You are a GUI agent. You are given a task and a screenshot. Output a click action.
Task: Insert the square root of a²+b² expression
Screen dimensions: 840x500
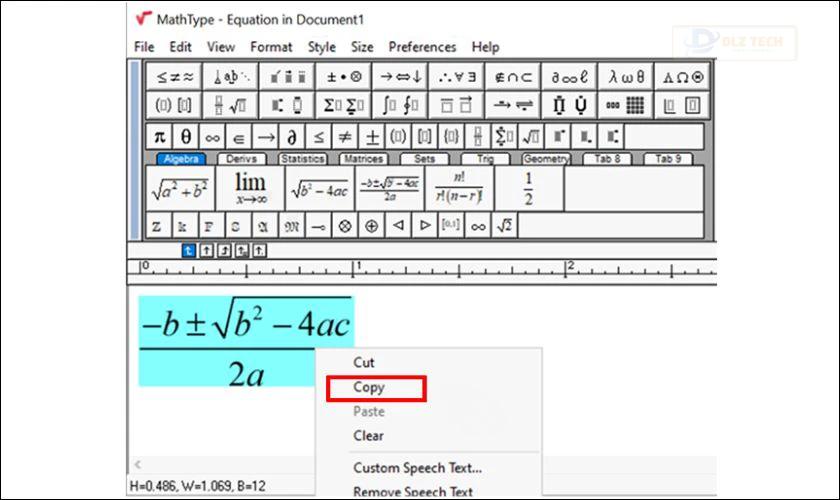[x=181, y=189]
